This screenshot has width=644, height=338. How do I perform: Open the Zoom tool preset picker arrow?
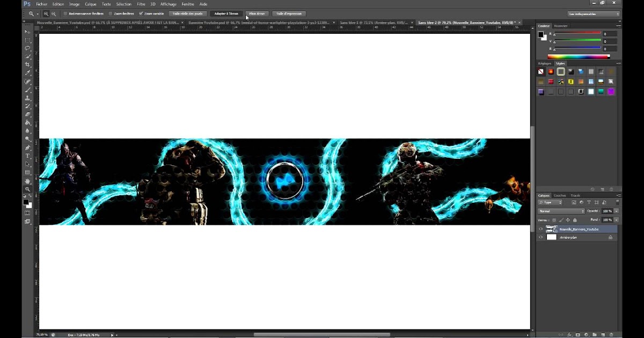38,13
